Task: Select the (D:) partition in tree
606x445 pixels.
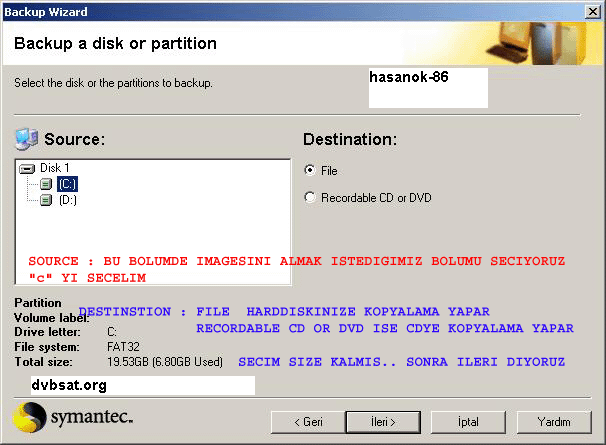Action: point(68,200)
